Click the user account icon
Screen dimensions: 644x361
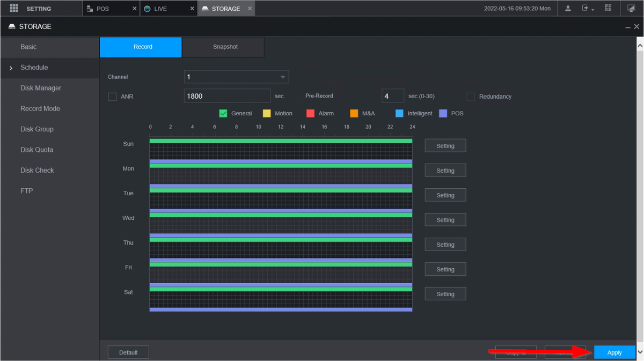point(568,9)
